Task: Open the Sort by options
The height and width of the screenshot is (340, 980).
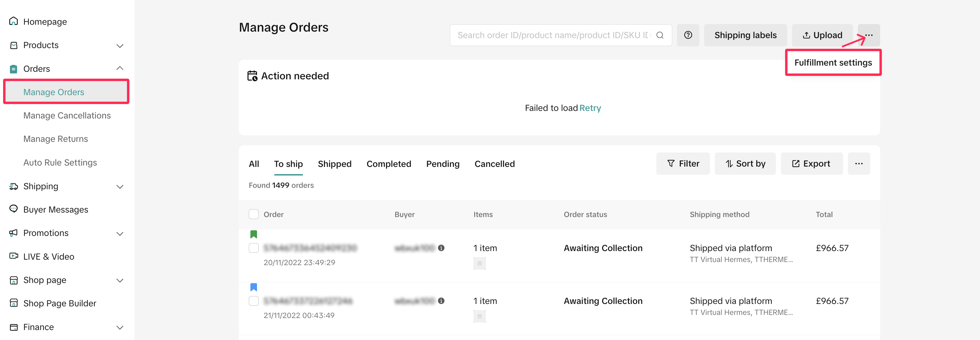Action: click(x=745, y=164)
